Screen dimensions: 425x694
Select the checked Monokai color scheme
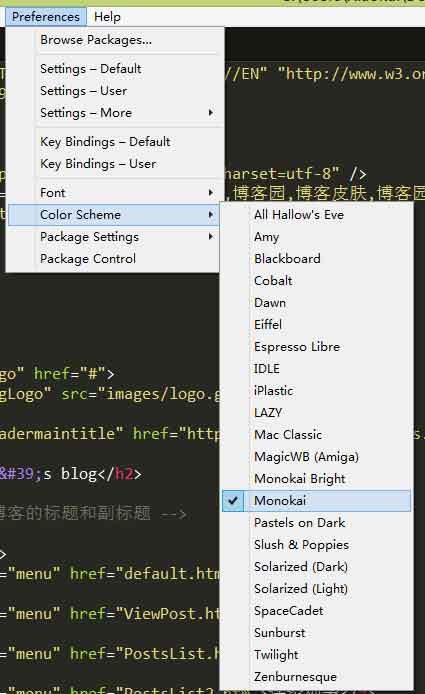(x=316, y=501)
